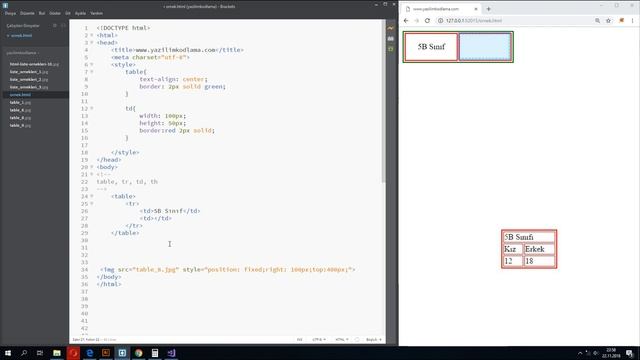640x360 pixels.
Task: Split the editor view via split icon
Action: (63, 25)
